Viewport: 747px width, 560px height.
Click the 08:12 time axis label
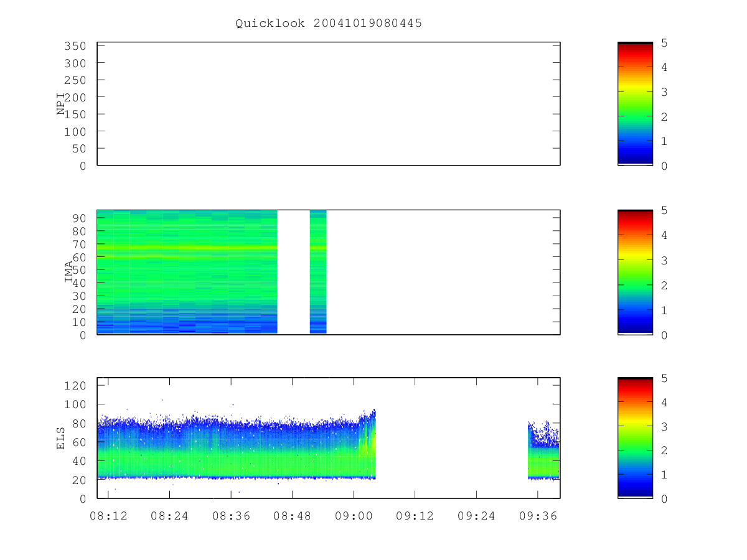(x=108, y=515)
